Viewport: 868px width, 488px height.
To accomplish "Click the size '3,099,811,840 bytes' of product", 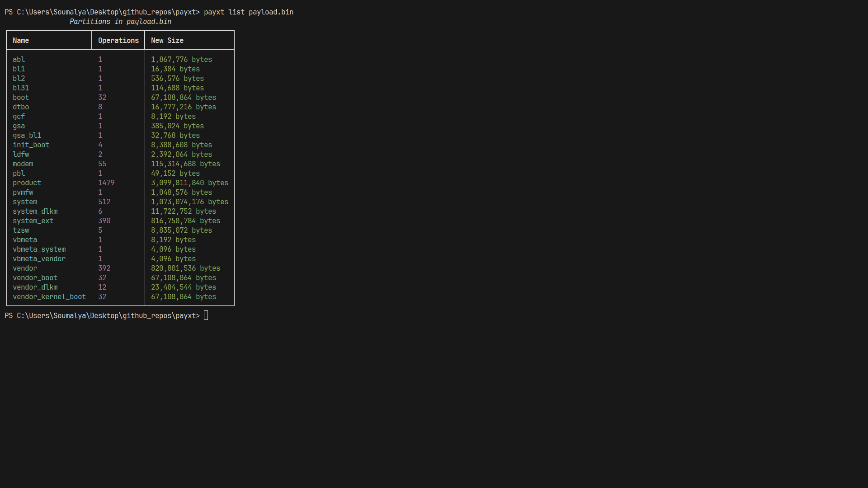I will point(190,183).
